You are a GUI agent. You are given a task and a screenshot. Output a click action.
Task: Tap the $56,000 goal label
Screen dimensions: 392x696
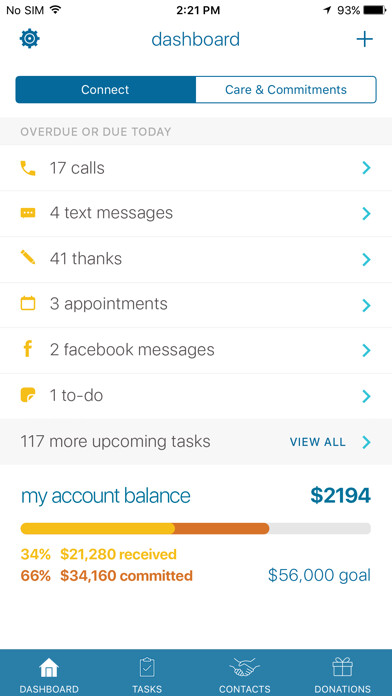tap(319, 575)
